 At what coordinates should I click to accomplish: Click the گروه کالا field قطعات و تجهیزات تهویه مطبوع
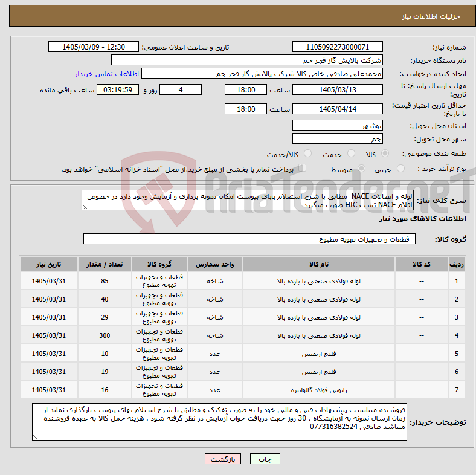[x=249, y=239]
